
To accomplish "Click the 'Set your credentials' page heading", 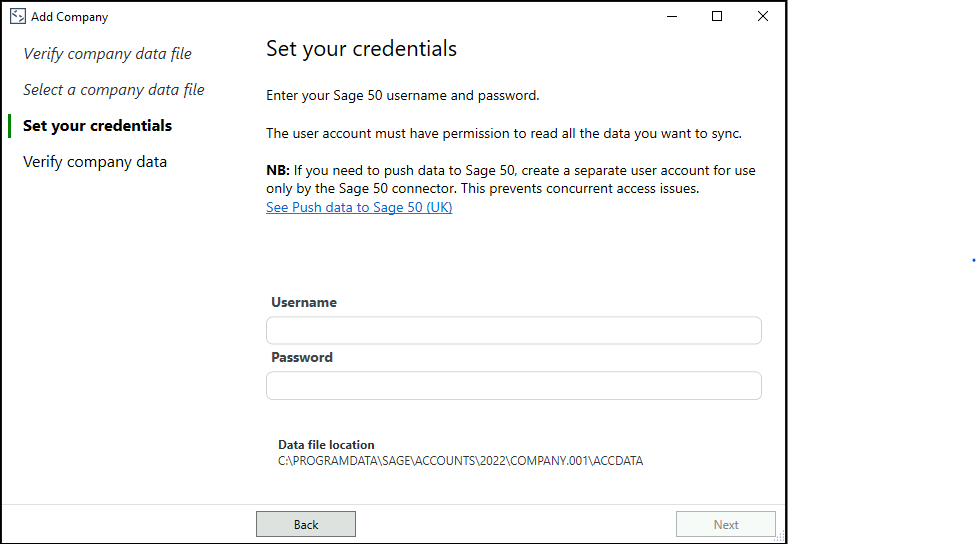I will pyautogui.click(x=361, y=49).
